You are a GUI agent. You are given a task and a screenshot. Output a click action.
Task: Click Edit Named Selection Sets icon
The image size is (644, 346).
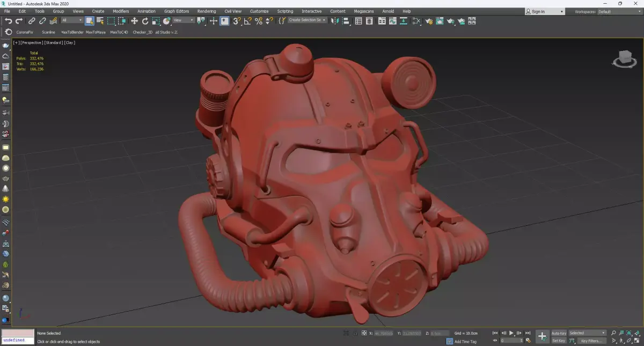pyautogui.click(x=282, y=21)
